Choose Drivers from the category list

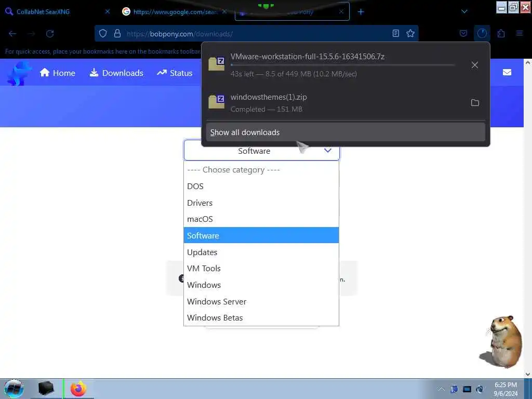(x=261, y=203)
